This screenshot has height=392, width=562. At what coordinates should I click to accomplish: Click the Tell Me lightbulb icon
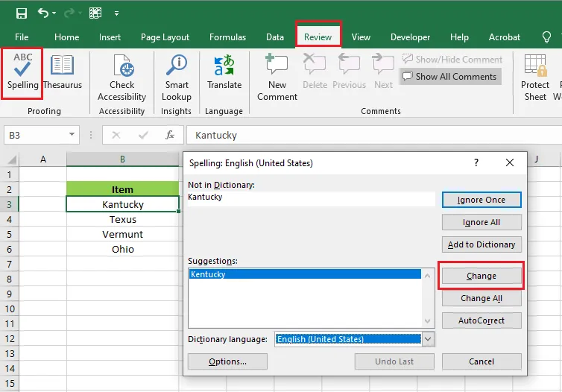546,37
